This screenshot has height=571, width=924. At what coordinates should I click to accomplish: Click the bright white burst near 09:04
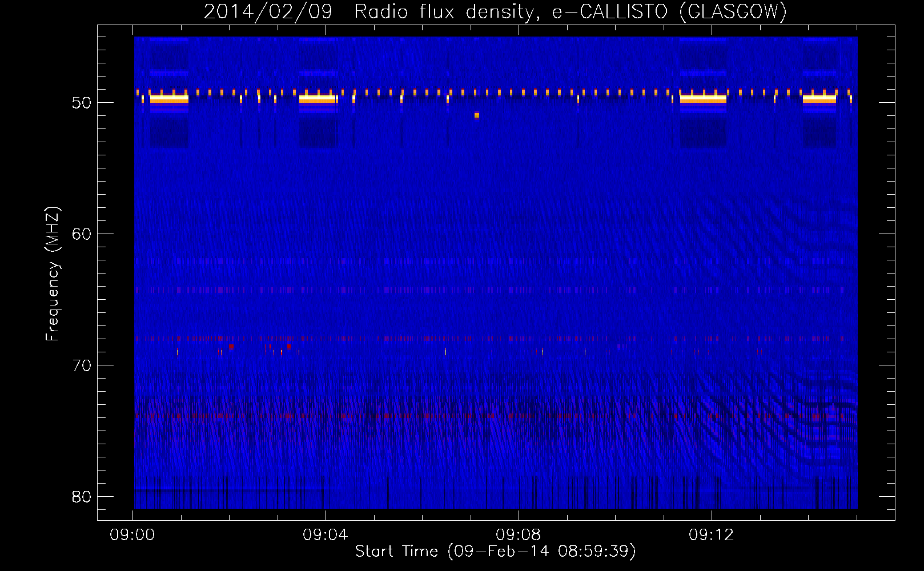click(x=318, y=99)
